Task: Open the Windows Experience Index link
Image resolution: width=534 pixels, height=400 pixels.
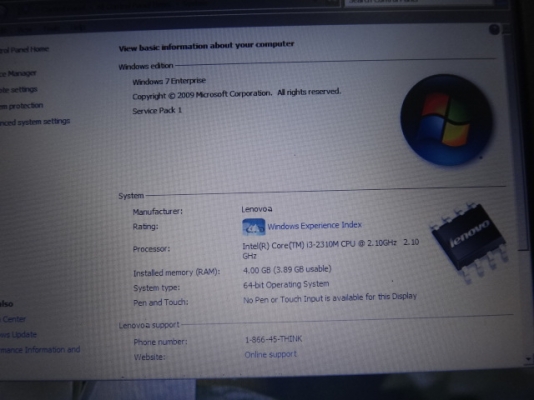Action: click(314, 225)
